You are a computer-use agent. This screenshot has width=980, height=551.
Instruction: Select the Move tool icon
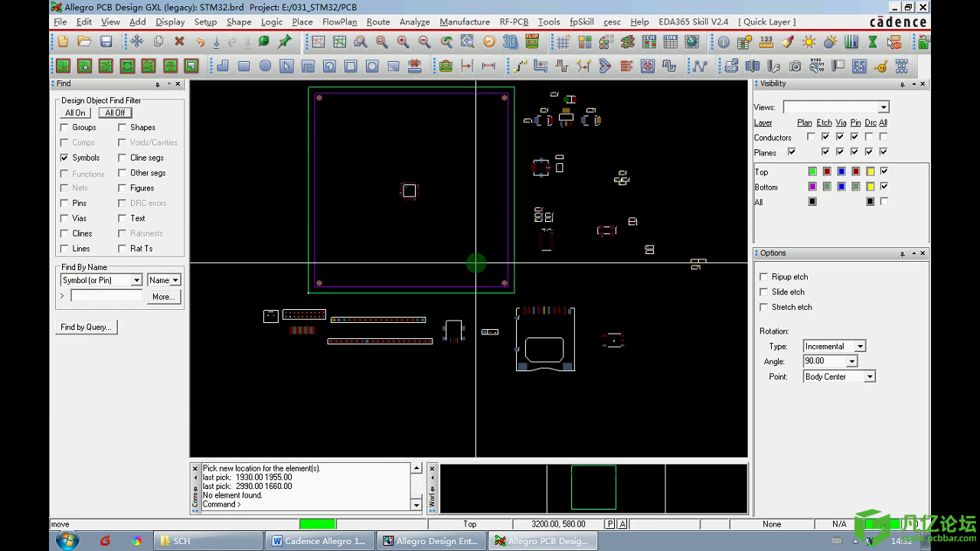(136, 41)
